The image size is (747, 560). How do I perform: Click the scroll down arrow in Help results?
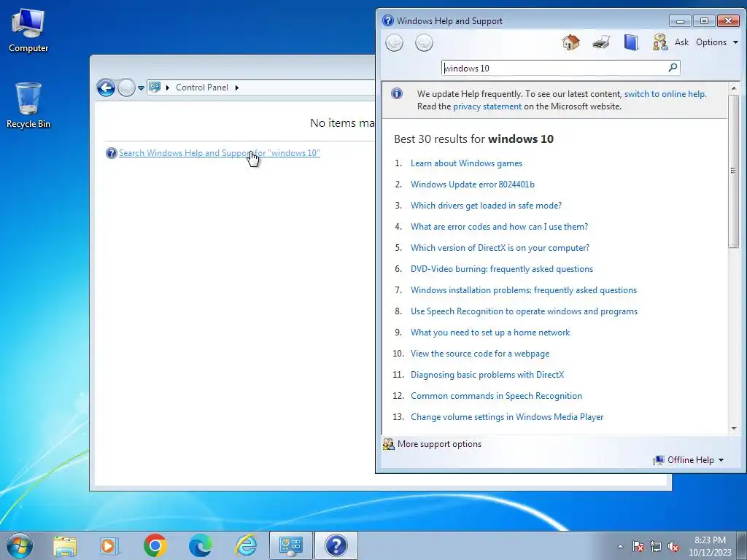coord(734,429)
